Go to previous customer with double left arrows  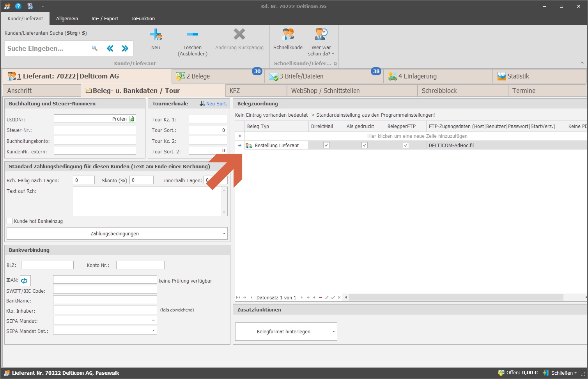pos(110,48)
